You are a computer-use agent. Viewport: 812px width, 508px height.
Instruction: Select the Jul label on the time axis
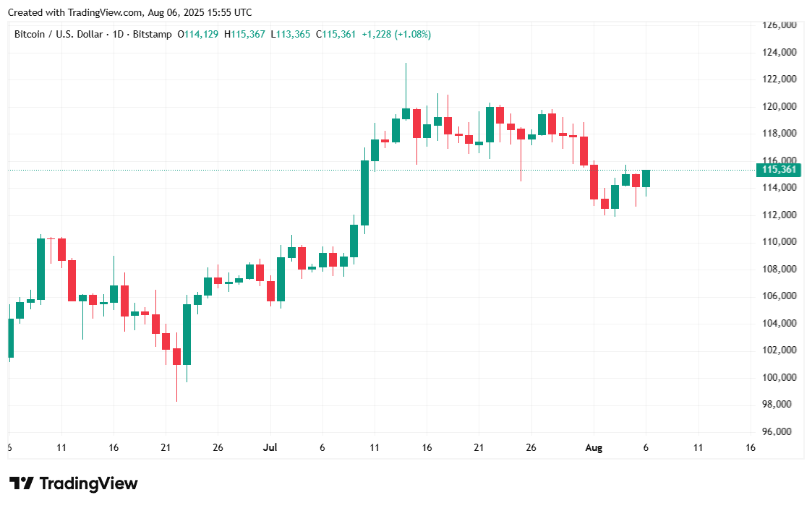270,448
